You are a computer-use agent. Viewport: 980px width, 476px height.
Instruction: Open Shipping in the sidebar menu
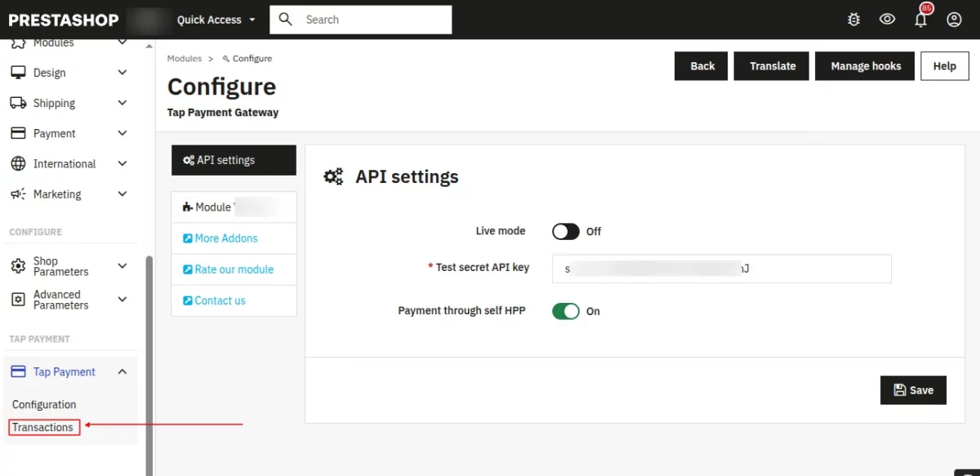coord(54,103)
